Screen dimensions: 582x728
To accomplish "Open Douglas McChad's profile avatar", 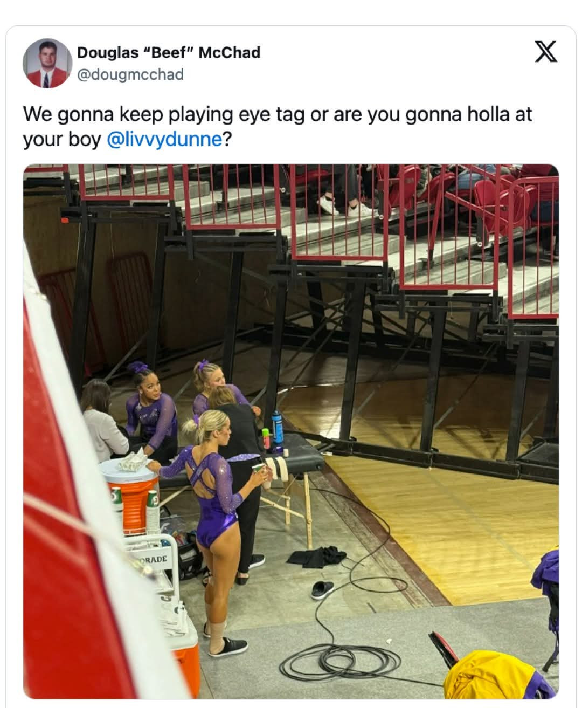I will 47,63.
